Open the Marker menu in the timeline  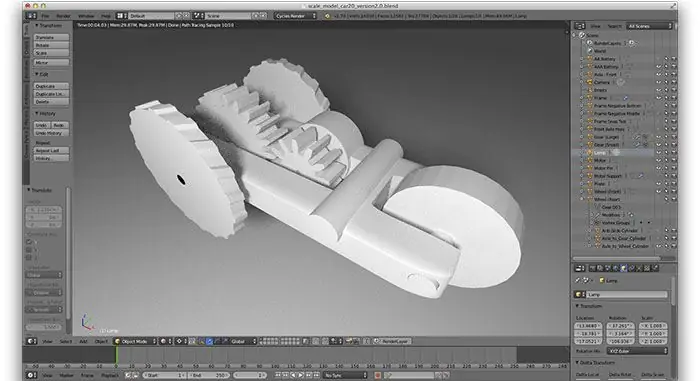(x=67, y=375)
